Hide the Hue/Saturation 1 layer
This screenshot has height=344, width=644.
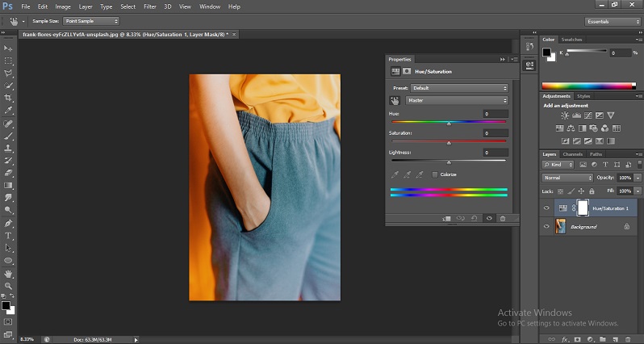coord(546,208)
